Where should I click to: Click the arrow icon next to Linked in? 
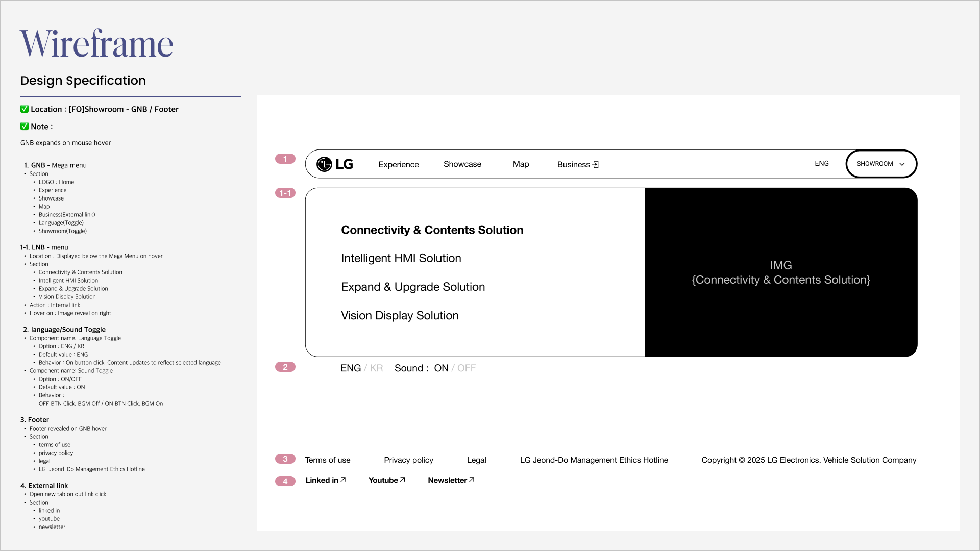(x=343, y=480)
